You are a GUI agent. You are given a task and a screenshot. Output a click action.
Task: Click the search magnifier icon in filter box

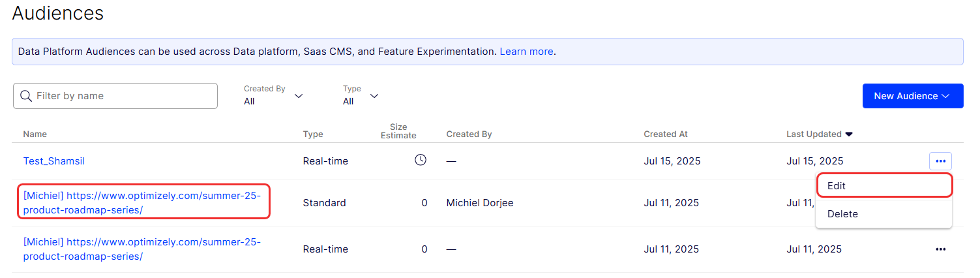26,96
